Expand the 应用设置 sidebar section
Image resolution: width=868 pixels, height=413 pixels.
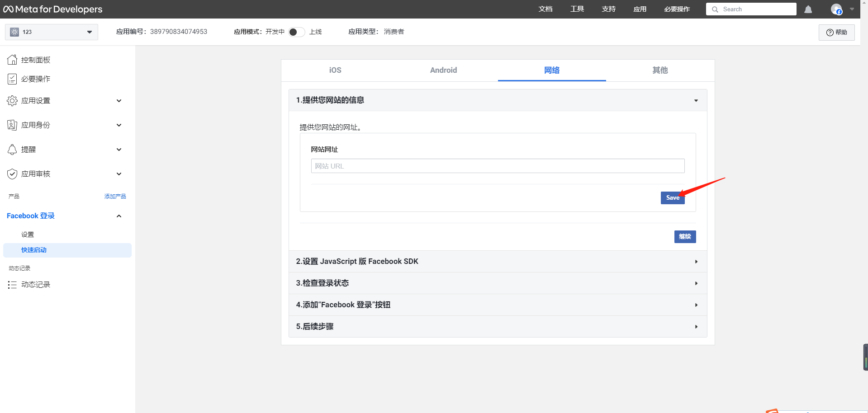[119, 101]
